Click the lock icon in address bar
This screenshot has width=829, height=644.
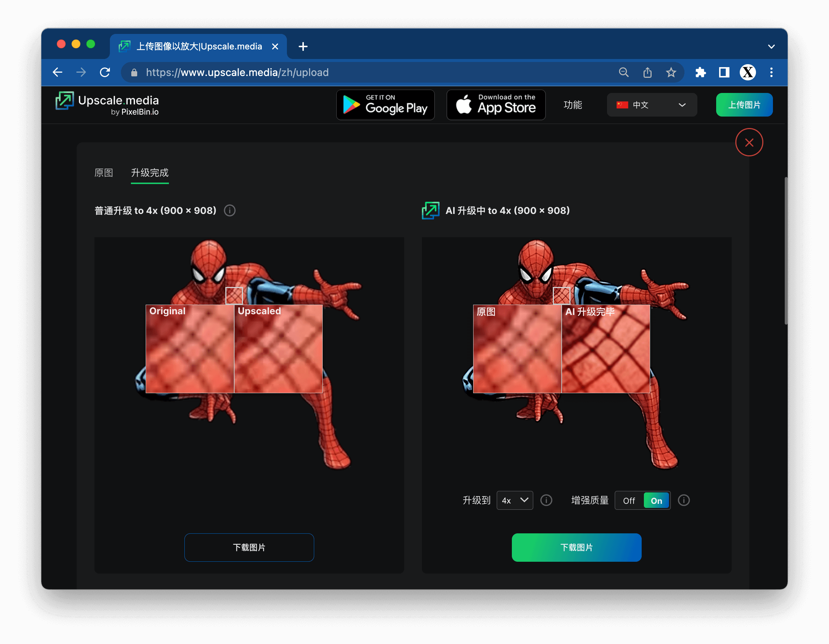[134, 73]
